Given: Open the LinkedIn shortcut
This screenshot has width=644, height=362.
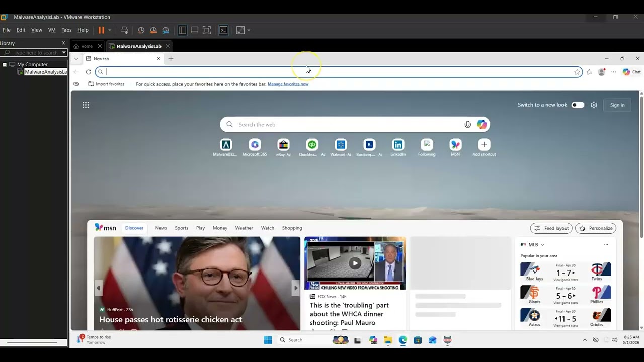Looking at the screenshot, I should click(x=398, y=148).
